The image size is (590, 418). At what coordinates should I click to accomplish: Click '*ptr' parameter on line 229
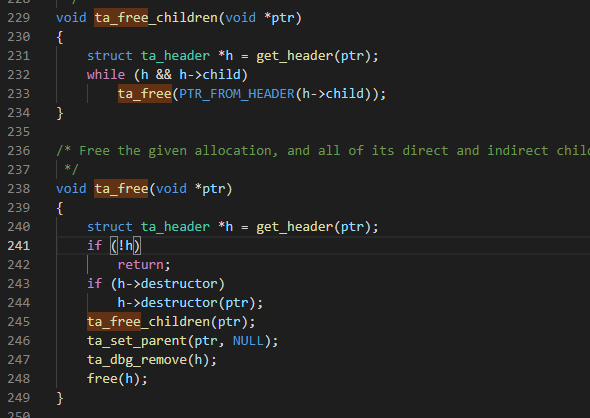279,18
